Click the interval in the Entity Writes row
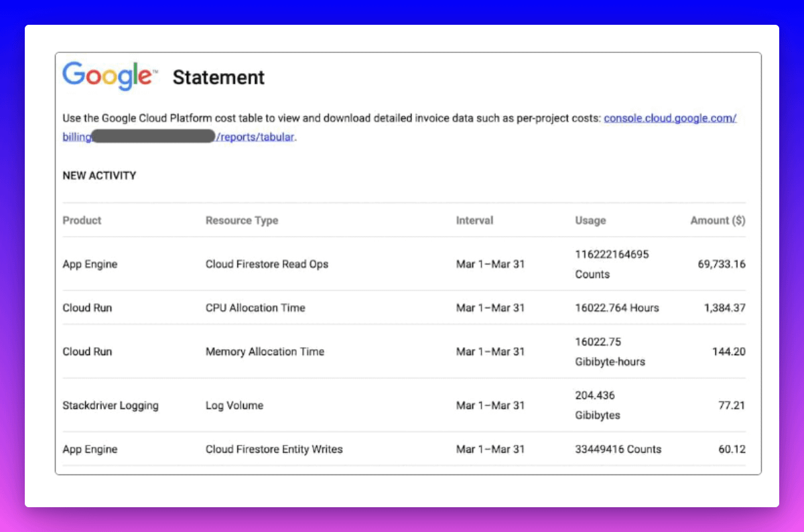Image resolution: width=804 pixels, height=532 pixels. 490,450
